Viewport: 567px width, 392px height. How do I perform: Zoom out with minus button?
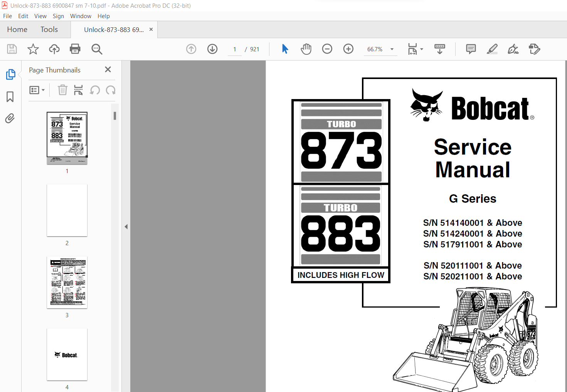coord(327,49)
